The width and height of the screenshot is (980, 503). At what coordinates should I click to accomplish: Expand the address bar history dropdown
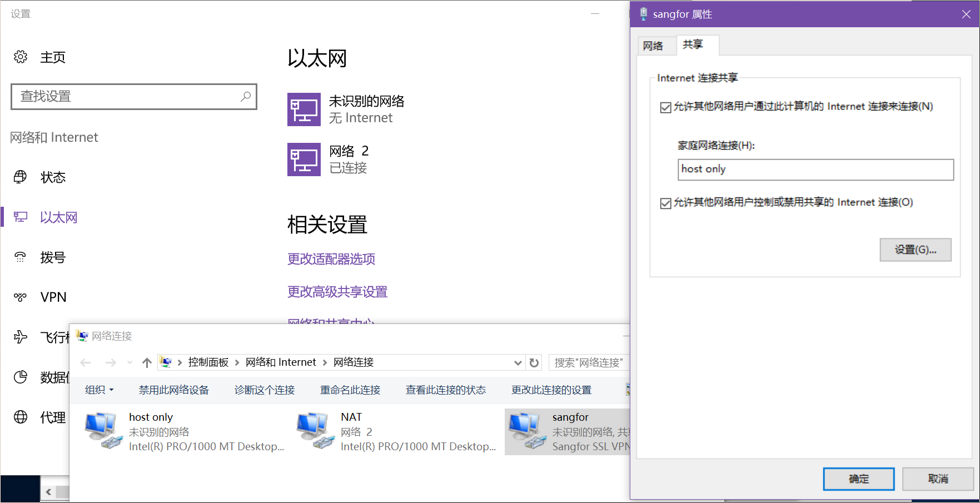(x=518, y=363)
